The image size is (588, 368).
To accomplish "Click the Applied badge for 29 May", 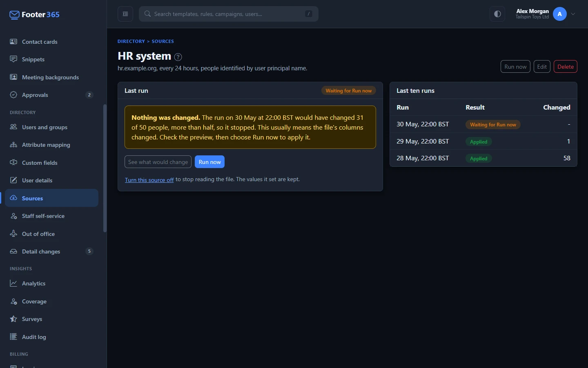I will click(479, 141).
